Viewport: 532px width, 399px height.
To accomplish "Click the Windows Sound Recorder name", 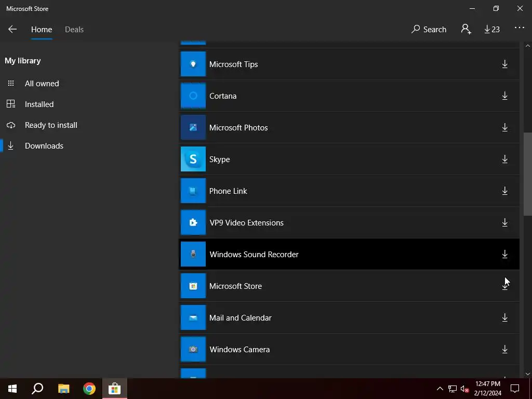I will click(254, 255).
